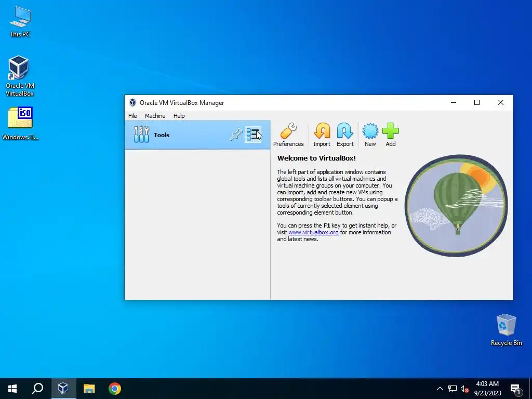Open the Help menu
The width and height of the screenshot is (532, 399).
tap(179, 116)
